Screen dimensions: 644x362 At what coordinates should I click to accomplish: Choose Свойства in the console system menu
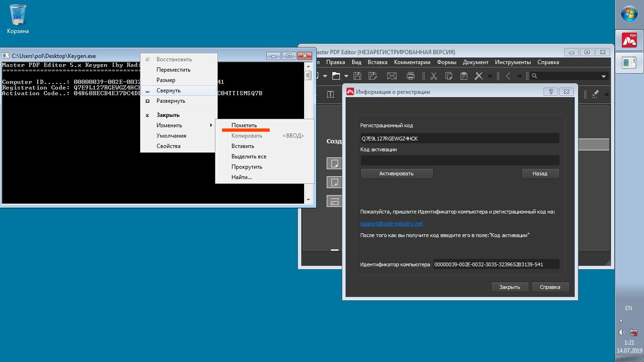(x=179, y=146)
